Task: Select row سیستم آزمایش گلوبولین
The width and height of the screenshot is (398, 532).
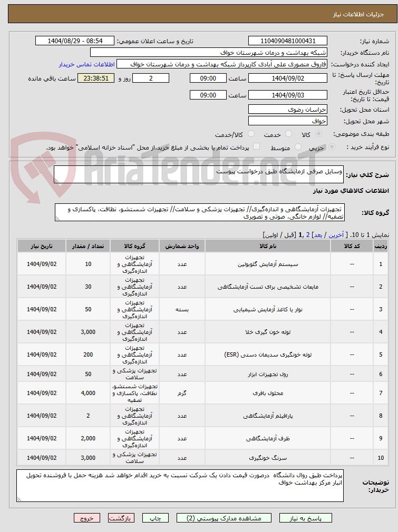Action: (x=202, y=264)
